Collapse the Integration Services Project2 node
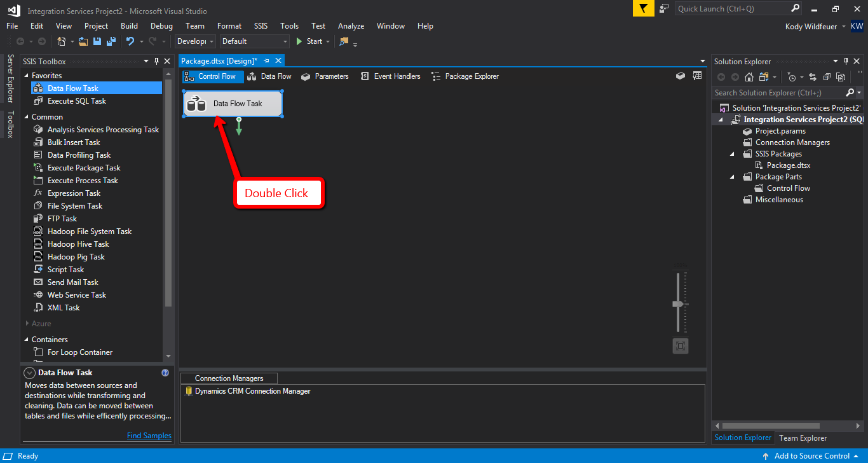Image resolution: width=868 pixels, height=463 pixels. click(721, 120)
